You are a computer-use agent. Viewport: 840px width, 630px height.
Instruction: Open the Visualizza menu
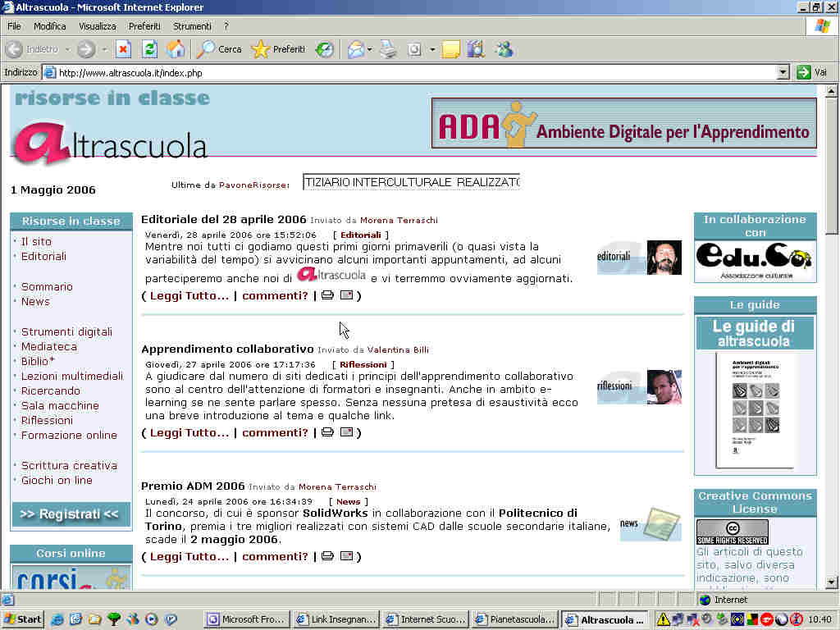pos(97,26)
